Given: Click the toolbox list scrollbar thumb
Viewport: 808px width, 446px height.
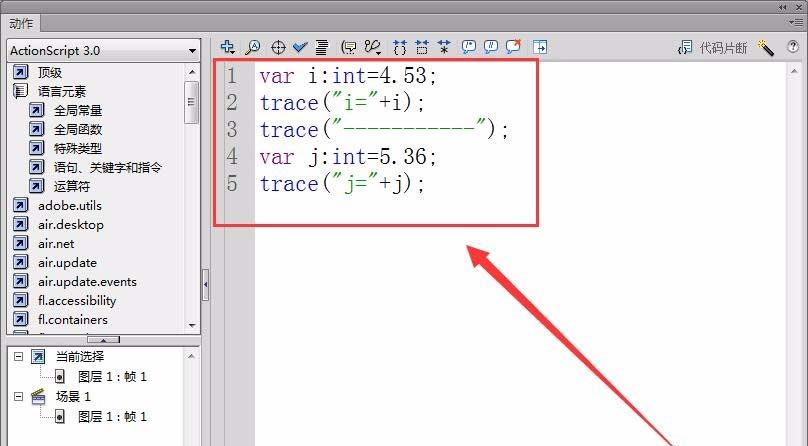Looking at the screenshot, I should [192, 102].
